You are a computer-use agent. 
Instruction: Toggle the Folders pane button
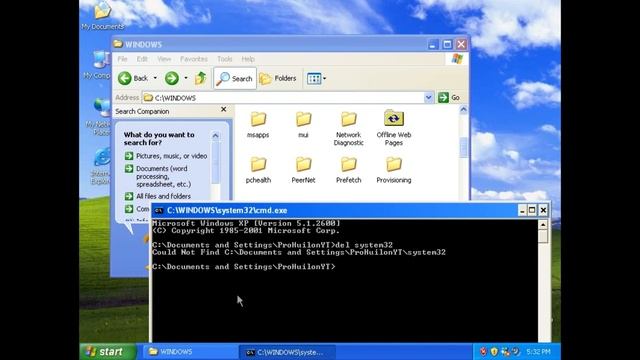278,78
